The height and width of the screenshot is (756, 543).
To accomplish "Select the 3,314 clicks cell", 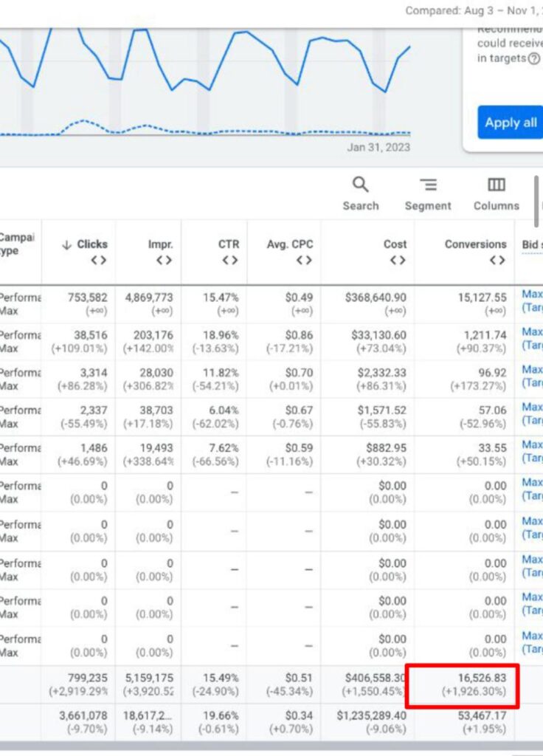I will pos(78,379).
